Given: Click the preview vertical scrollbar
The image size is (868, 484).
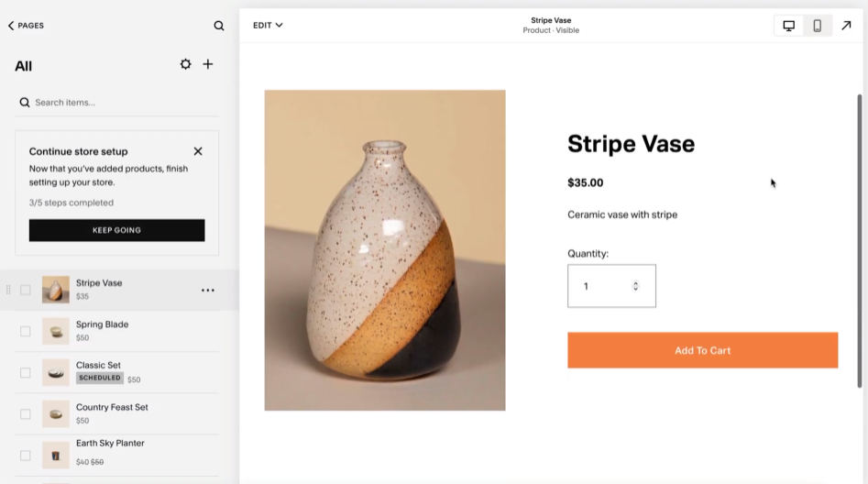Looking at the screenshot, I should click(860, 240).
